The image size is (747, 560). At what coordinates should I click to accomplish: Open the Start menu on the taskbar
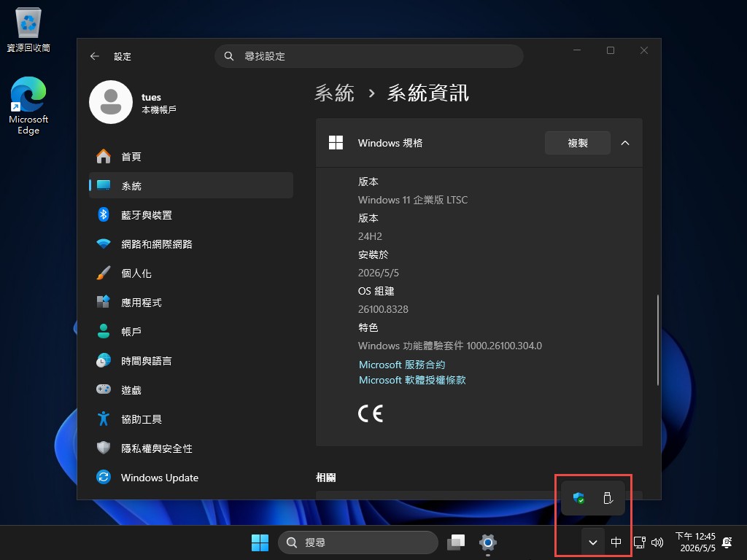click(x=260, y=542)
